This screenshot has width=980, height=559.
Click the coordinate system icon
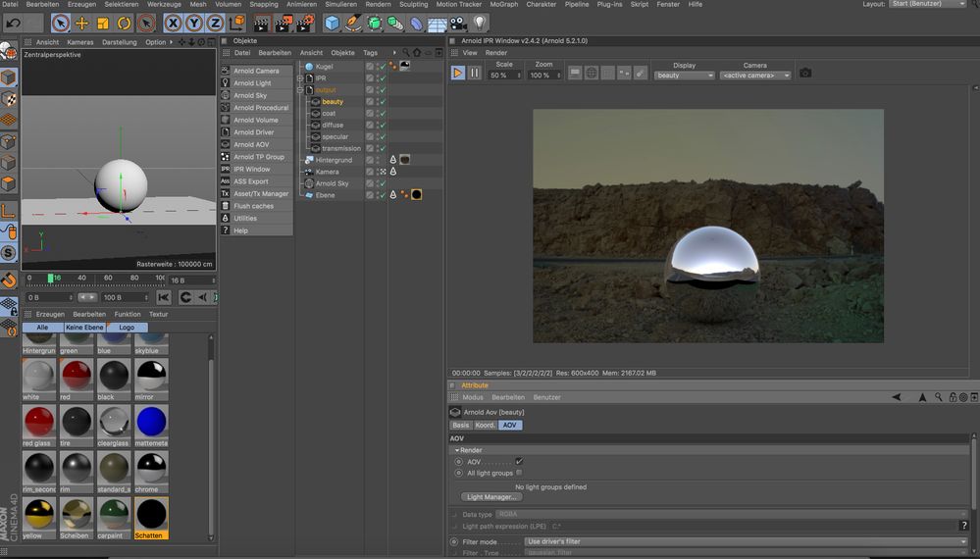(236, 24)
